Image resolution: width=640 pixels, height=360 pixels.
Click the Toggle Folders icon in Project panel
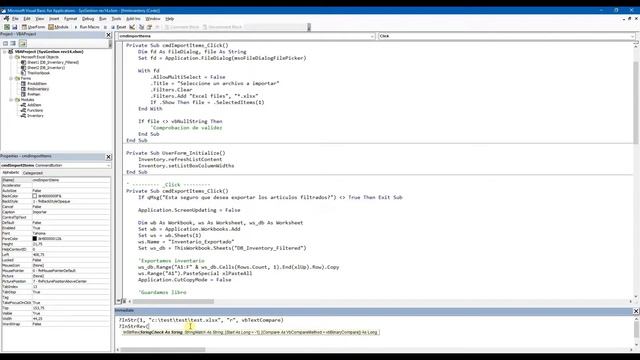pos(22,43)
